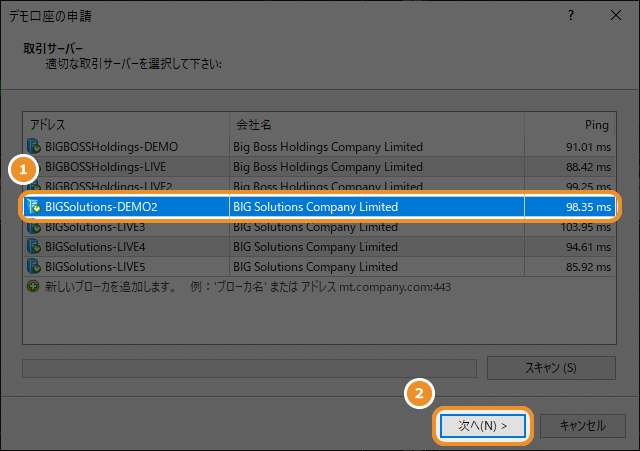Select BIGBOSSHoldings-DEMO server row
Image resolution: width=640 pixels, height=451 pixels.
click(319, 147)
